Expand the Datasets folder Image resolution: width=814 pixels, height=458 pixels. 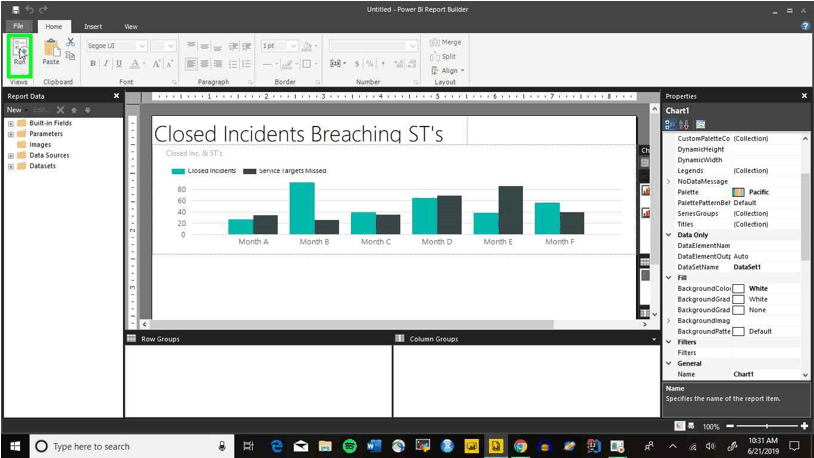[x=10, y=167]
